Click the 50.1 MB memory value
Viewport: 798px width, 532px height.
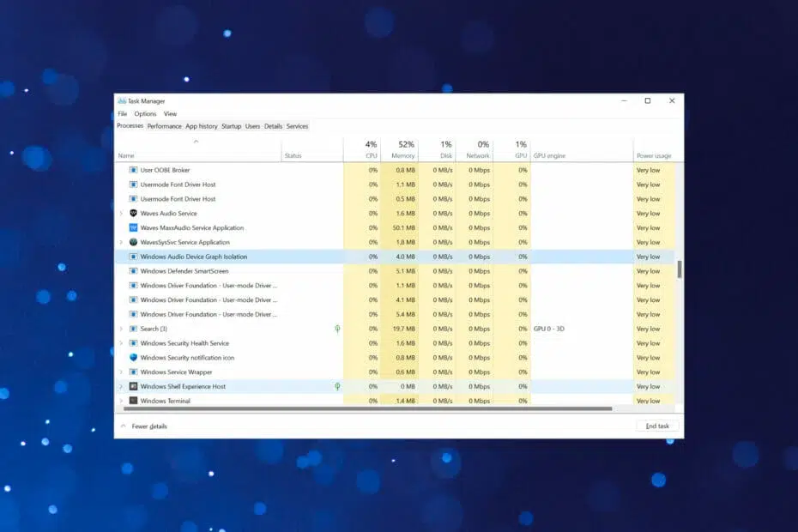(404, 227)
